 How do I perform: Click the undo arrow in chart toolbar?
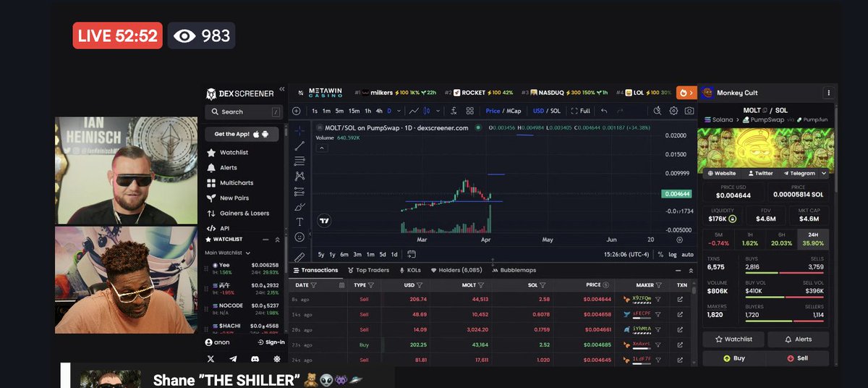(603, 111)
